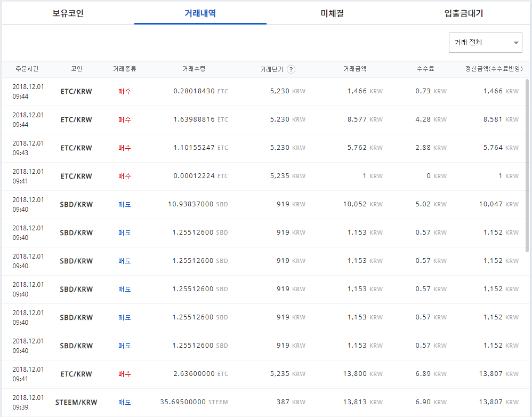
Task: Click the 4.28 KRW fee
Action: (431, 119)
